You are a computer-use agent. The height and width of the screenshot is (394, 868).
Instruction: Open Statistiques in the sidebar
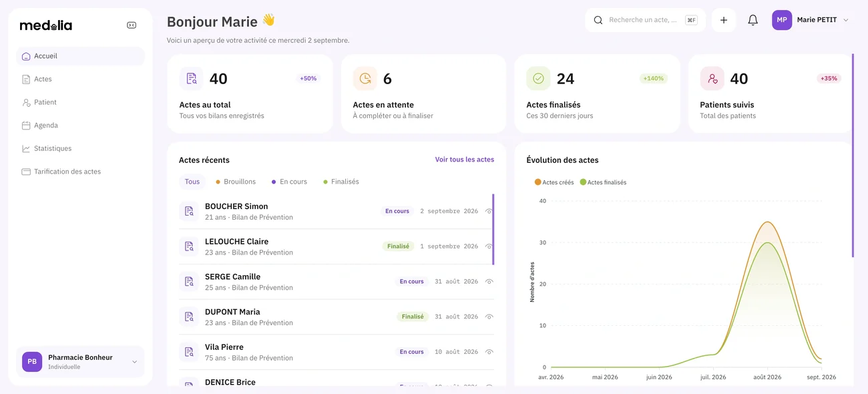pyautogui.click(x=80, y=148)
